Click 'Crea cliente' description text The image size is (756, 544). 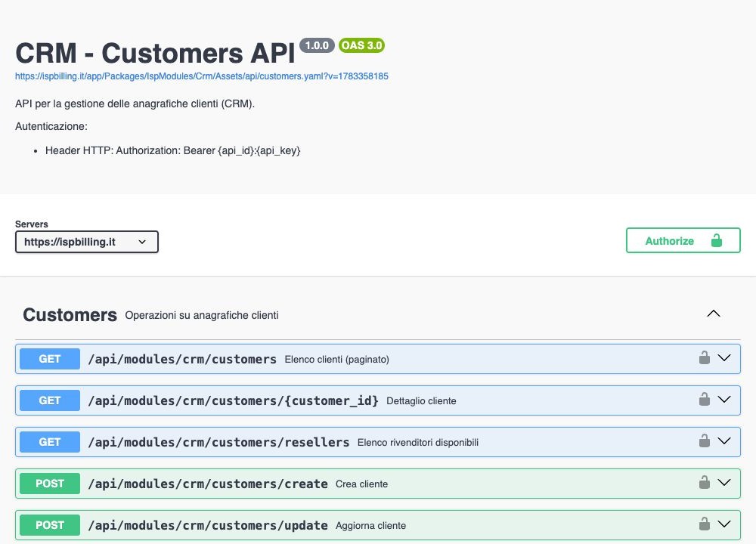[361, 484]
